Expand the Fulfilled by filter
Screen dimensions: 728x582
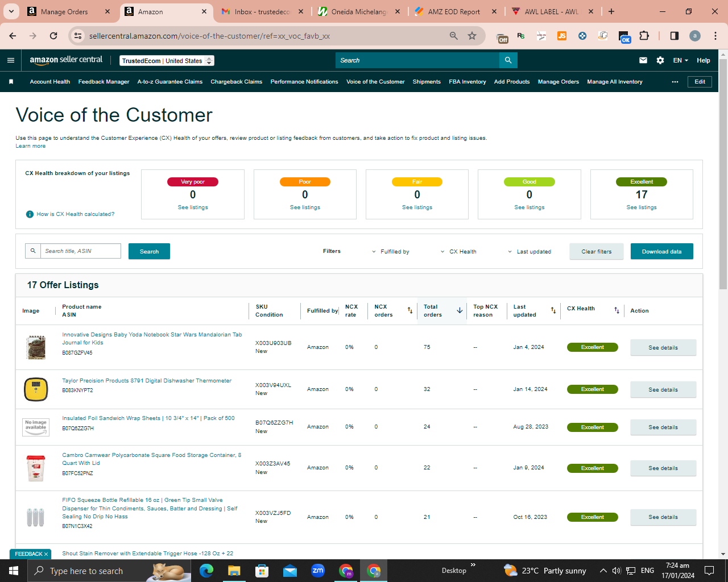[391, 252]
